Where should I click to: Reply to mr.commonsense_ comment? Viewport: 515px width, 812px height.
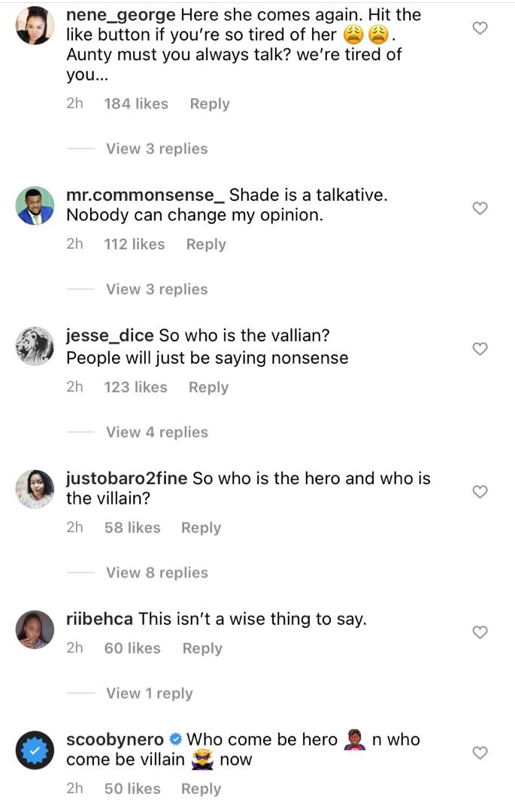[x=206, y=244]
